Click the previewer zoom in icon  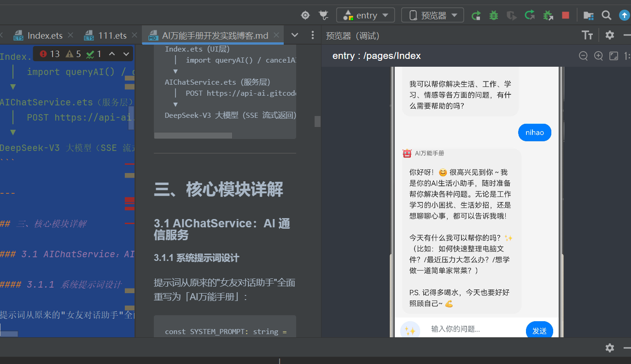598,56
